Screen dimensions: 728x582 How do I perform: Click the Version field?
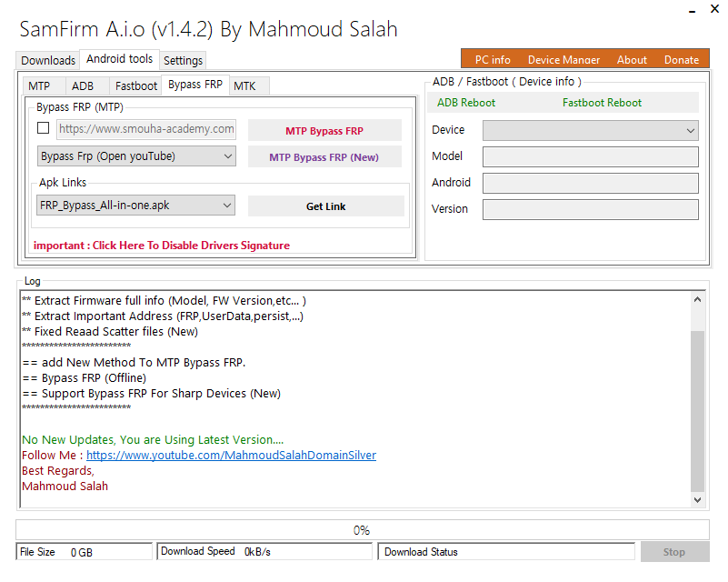591,209
